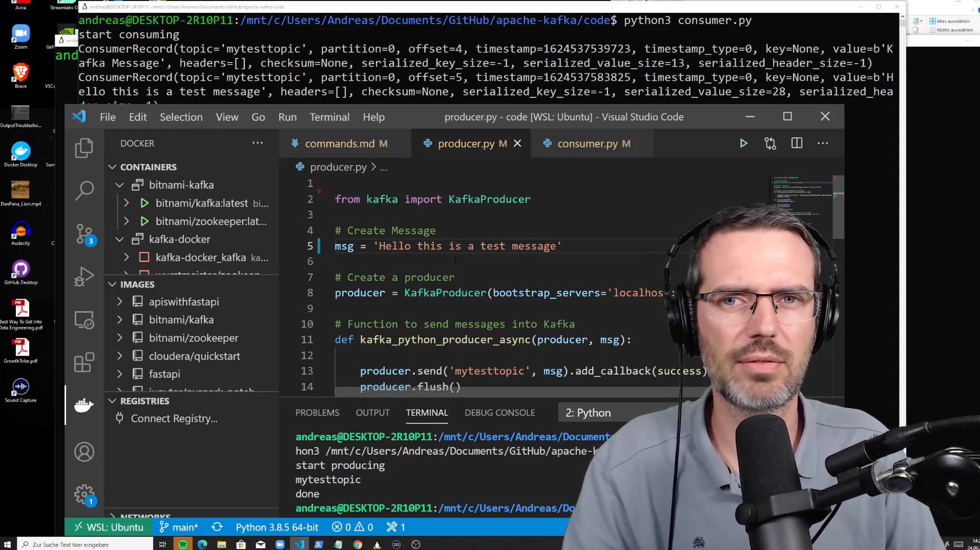Image resolution: width=980 pixels, height=550 pixels.
Task: Click Windows taskbar search box
Action: [85, 544]
